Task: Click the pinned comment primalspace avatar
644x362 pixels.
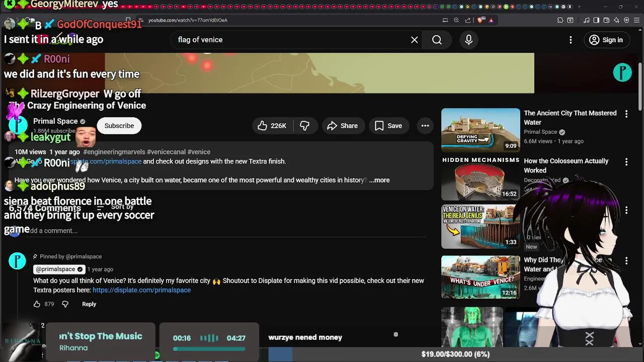Action: click(17, 261)
